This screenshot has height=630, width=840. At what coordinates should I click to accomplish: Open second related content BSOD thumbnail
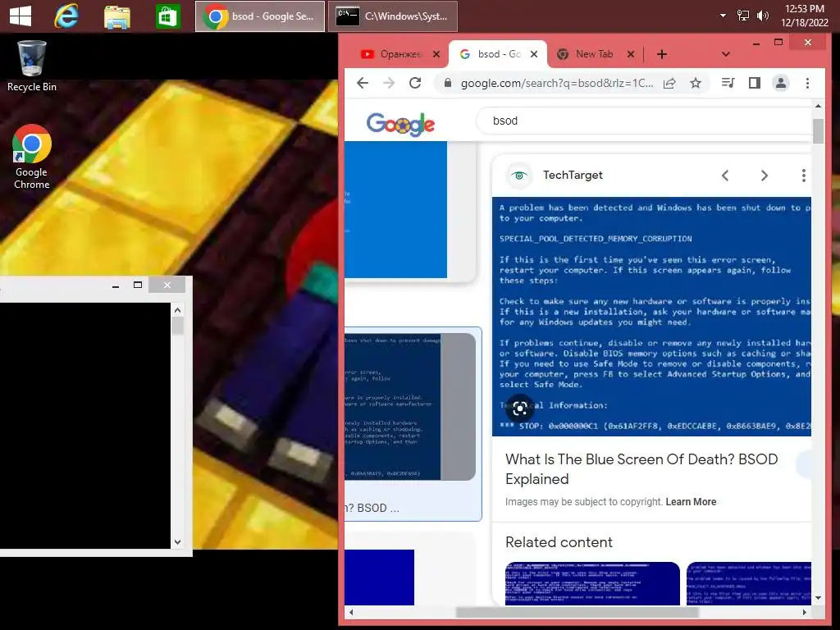click(749, 583)
